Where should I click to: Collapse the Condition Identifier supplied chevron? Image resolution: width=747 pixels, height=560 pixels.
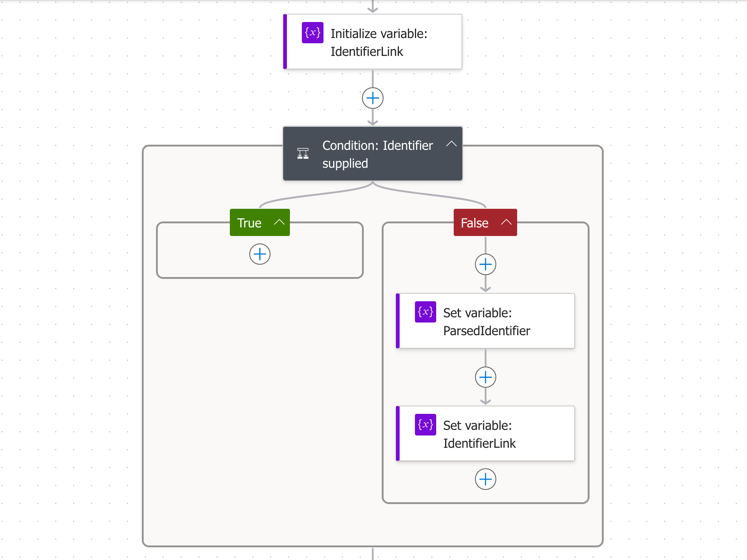coord(451,144)
